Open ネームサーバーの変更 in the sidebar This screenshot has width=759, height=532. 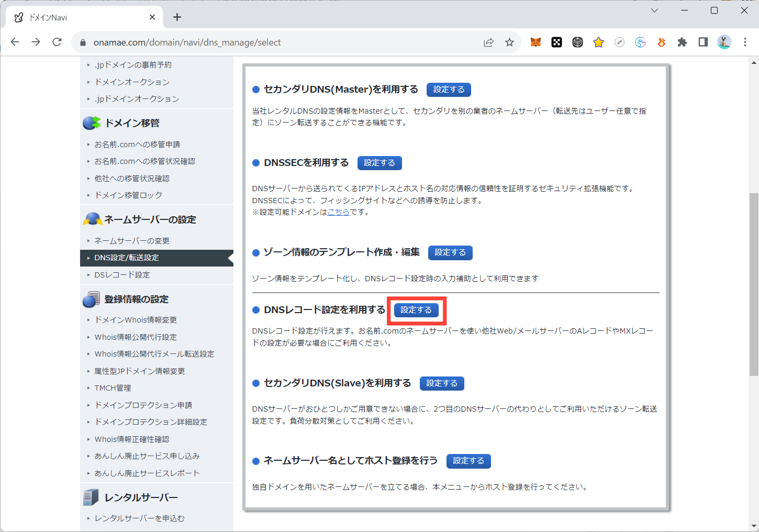[132, 241]
